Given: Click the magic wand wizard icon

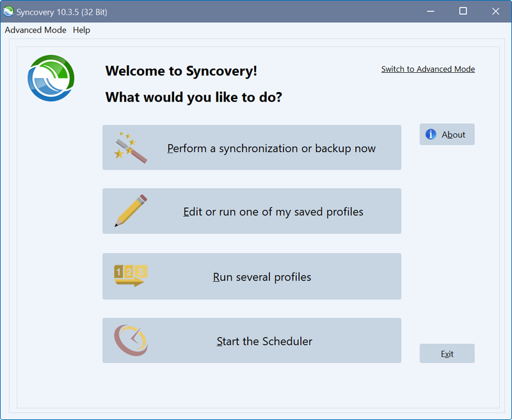Looking at the screenshot, I should point(131,148).
